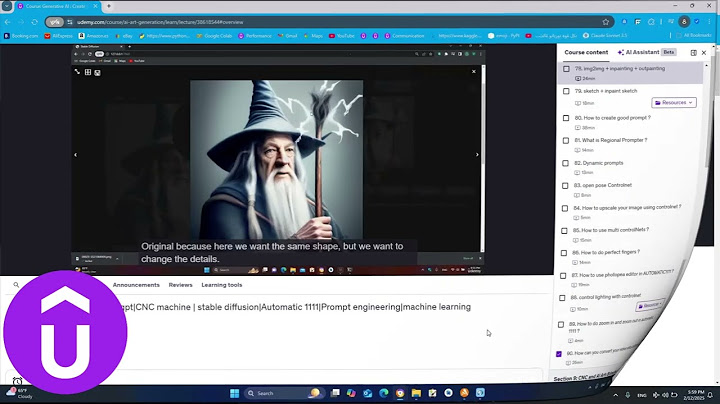Open the Udemy page search magnifier icon
The image size is (720, 404).
pyautogui.click(x=16, y=285)
